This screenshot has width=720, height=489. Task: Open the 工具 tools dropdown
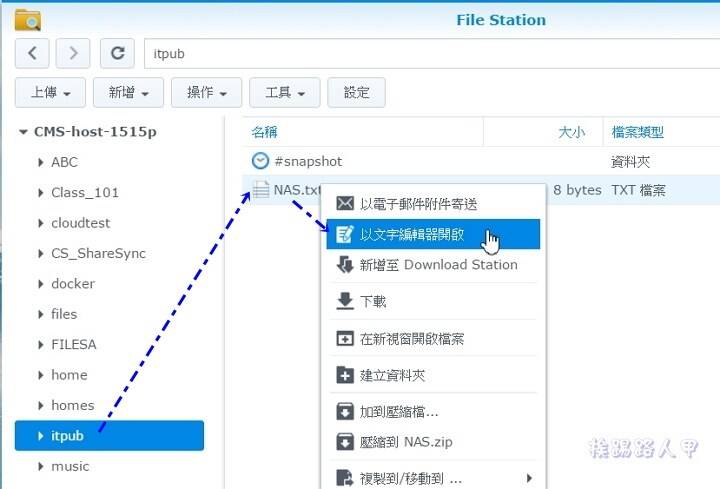(284, 92)
